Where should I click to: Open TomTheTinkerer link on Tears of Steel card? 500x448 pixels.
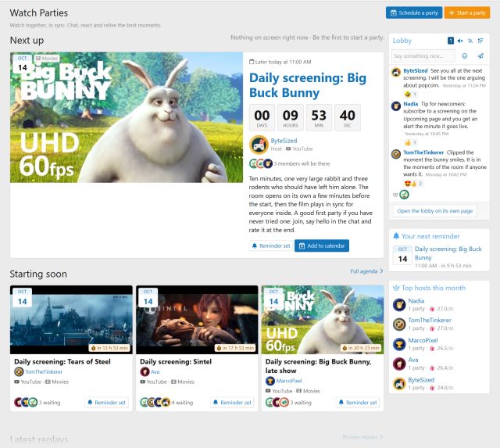(x=44, y=371)
